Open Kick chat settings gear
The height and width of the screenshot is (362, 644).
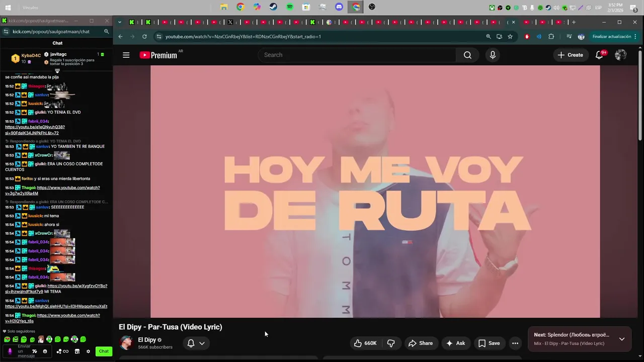point(88,351)
